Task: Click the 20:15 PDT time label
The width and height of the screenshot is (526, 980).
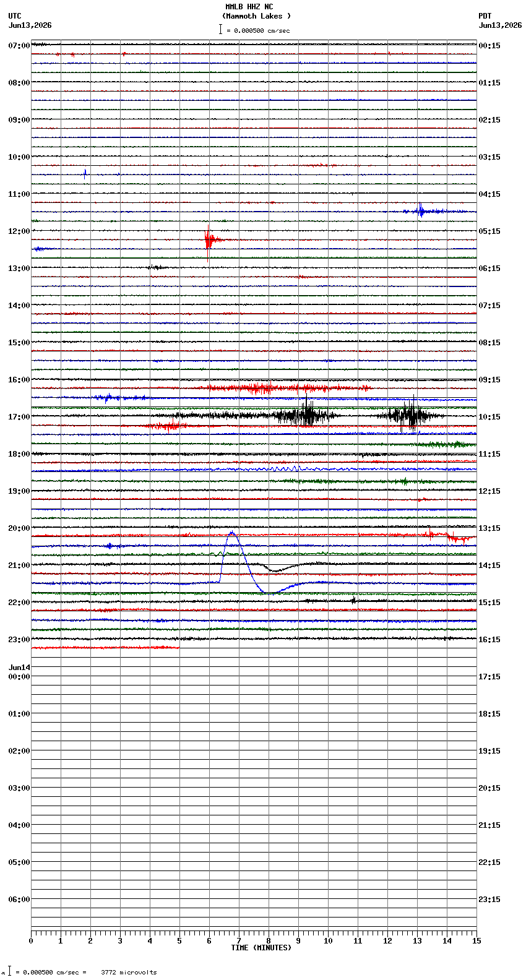Action: [x=489, y=788]
